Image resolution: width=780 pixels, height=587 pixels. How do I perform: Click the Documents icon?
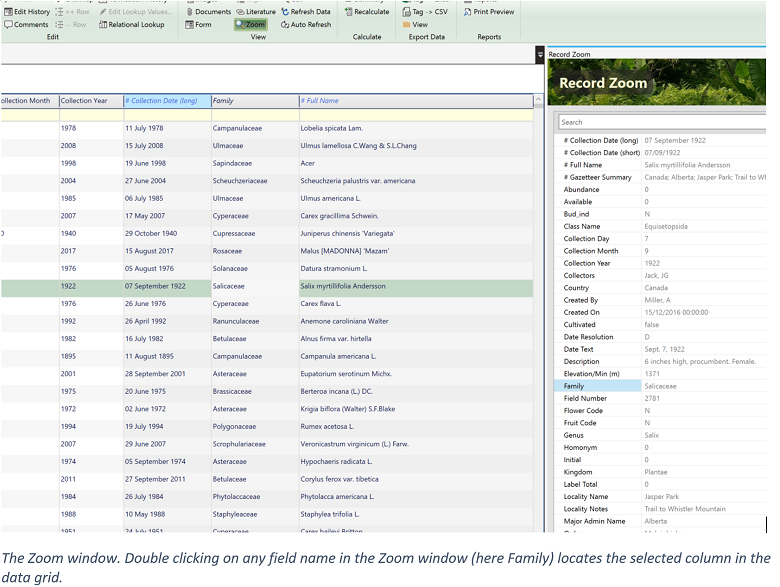208,11
